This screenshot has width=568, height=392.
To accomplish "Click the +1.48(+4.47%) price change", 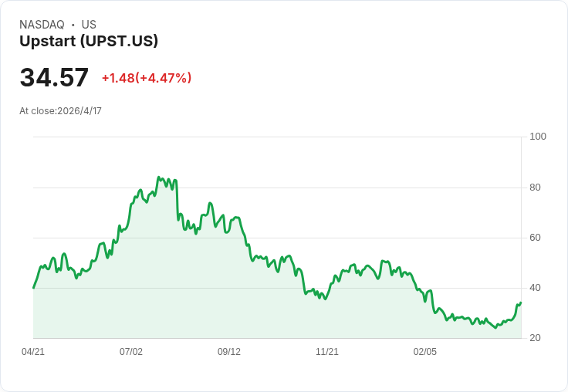I will [147, 78].
